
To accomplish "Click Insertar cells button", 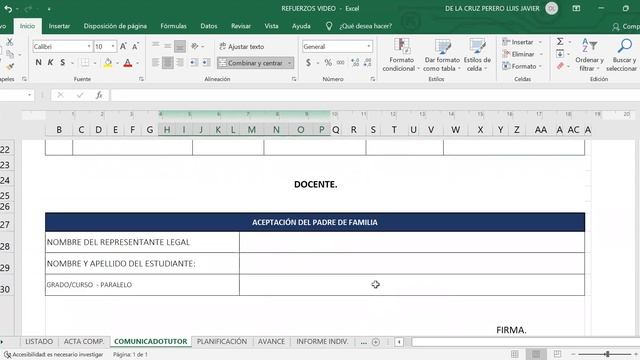I will pyautogui.click(x=518, y=42).
